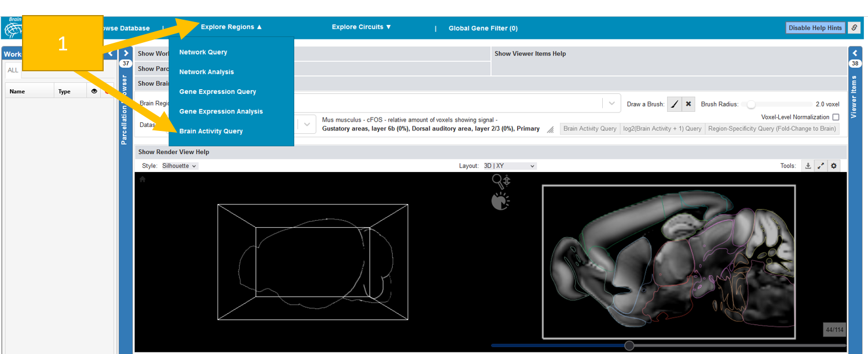This screenshot has width=868, height=354.
Task: Open render settings gear icon
Action: pos(834,166)
